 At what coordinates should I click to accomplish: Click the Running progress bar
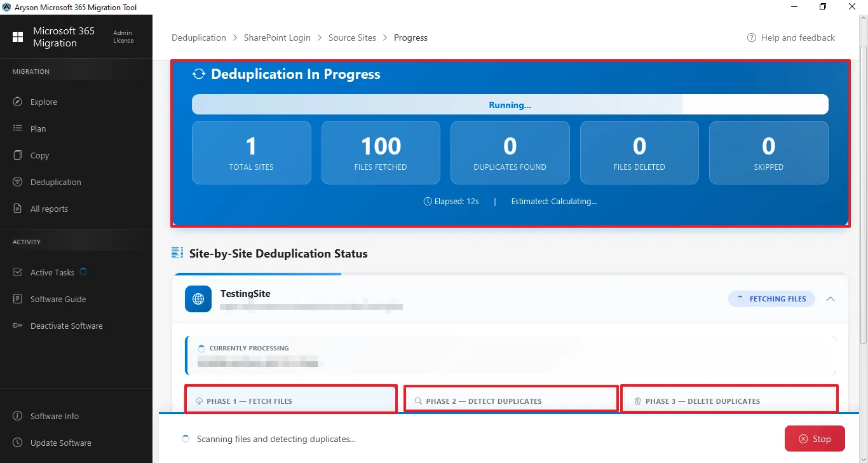[510, 105]
